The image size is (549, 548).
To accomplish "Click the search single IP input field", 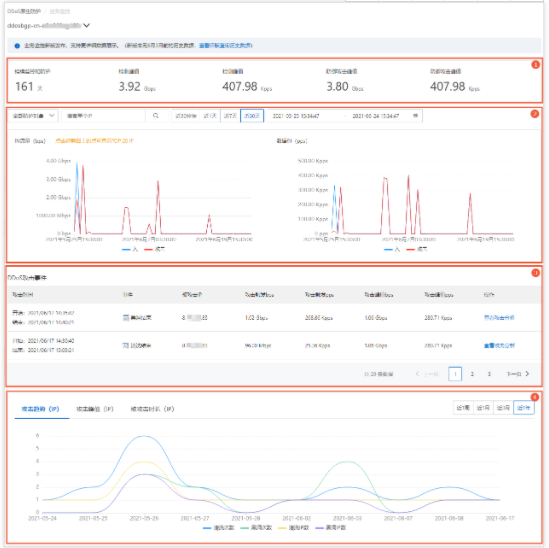I will click(103, 116).
